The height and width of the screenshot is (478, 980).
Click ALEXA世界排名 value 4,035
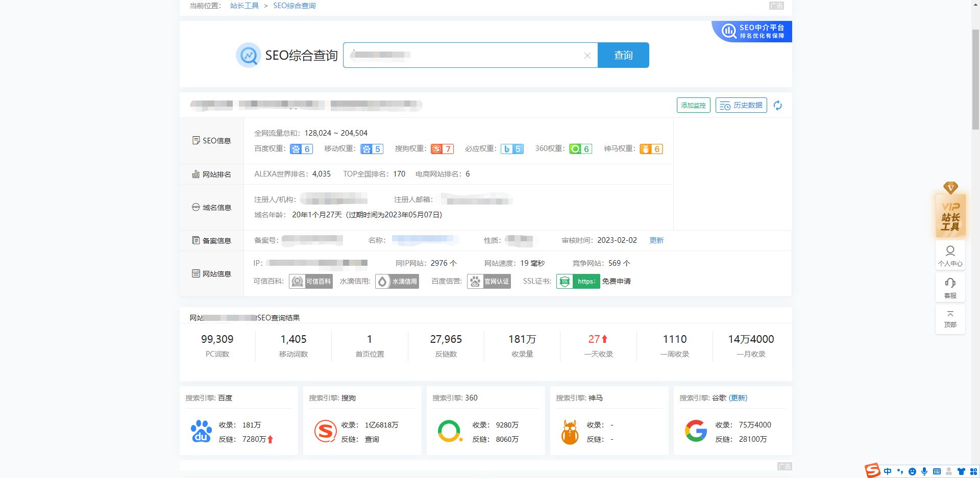322,174
